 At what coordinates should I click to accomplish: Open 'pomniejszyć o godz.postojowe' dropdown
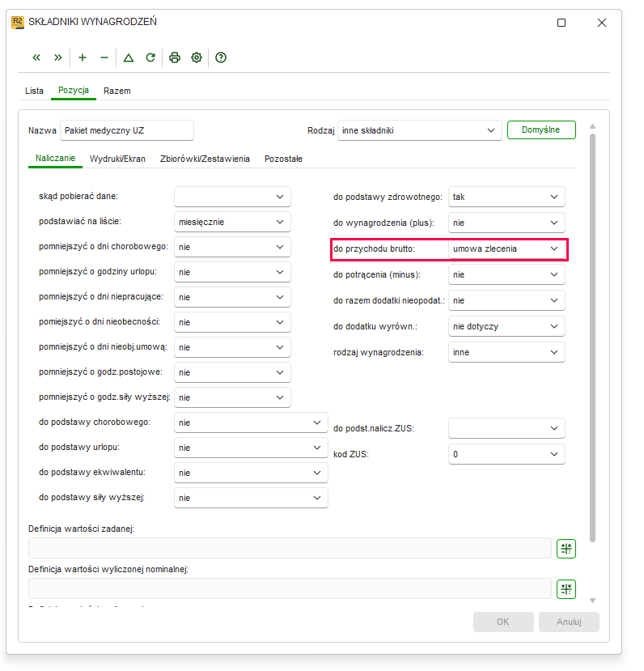click(232, 372)
